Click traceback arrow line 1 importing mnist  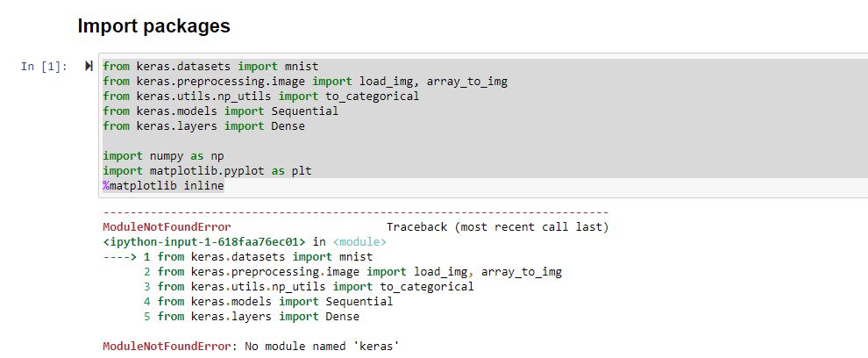click(x=238, y=257)
